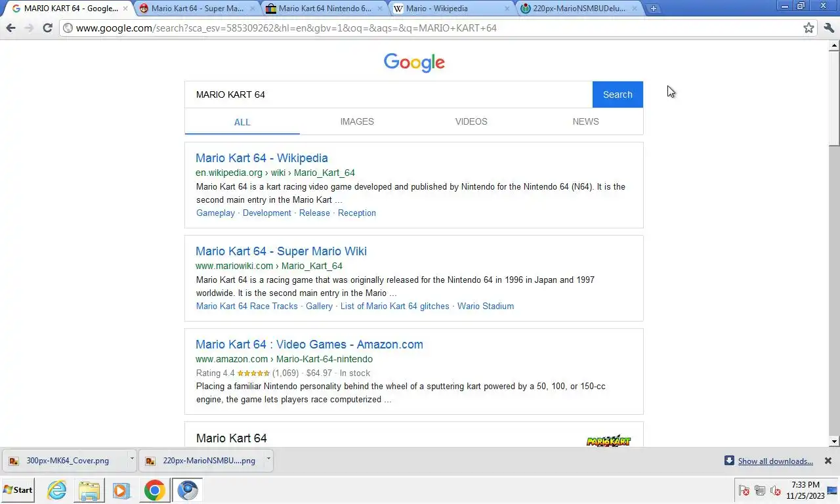Click the page scrollbar up arrow
840x504 pixels.
[x=834, y=46]
